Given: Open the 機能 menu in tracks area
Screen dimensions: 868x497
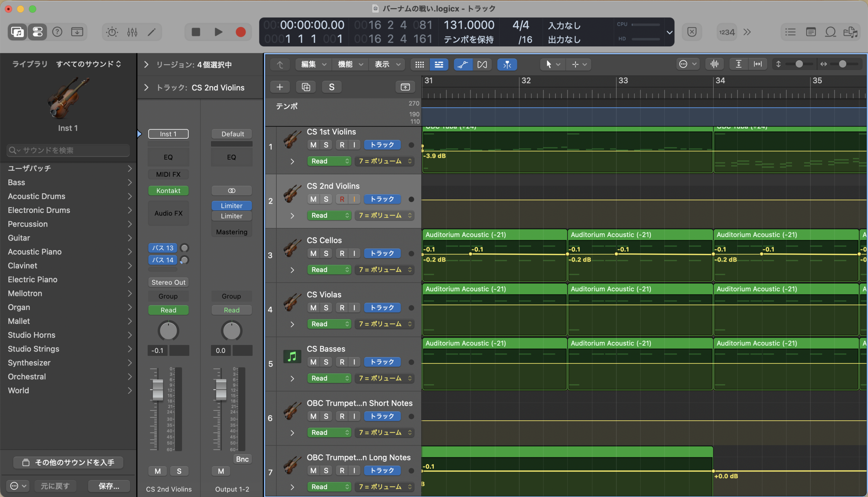Looking at the screenshot, I should coord(350,64).
